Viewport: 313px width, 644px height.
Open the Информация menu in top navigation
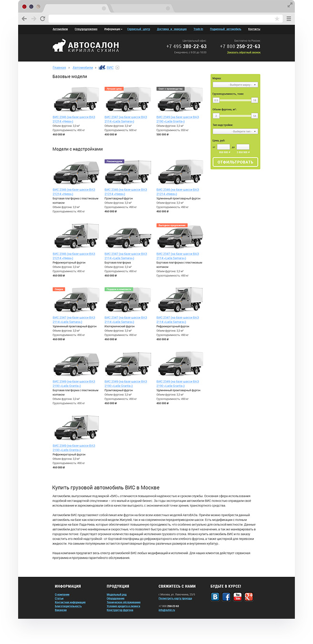(x=113, y=29)
